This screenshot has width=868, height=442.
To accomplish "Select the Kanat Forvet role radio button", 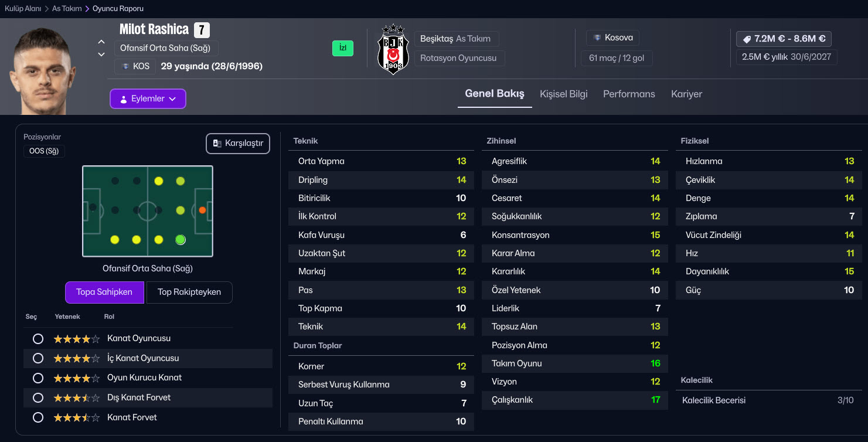I will 38,417.
